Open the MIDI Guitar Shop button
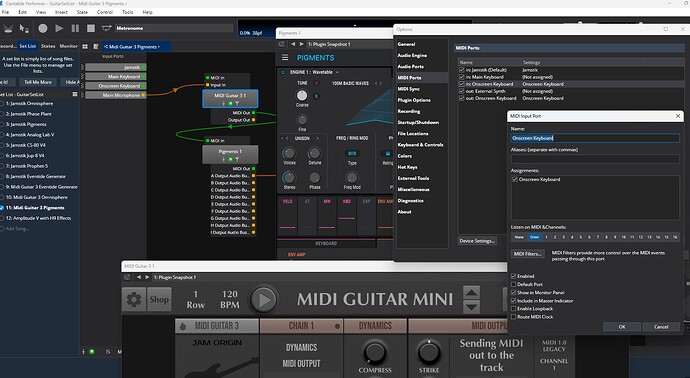The image size is (690, 378). [159, 300]
